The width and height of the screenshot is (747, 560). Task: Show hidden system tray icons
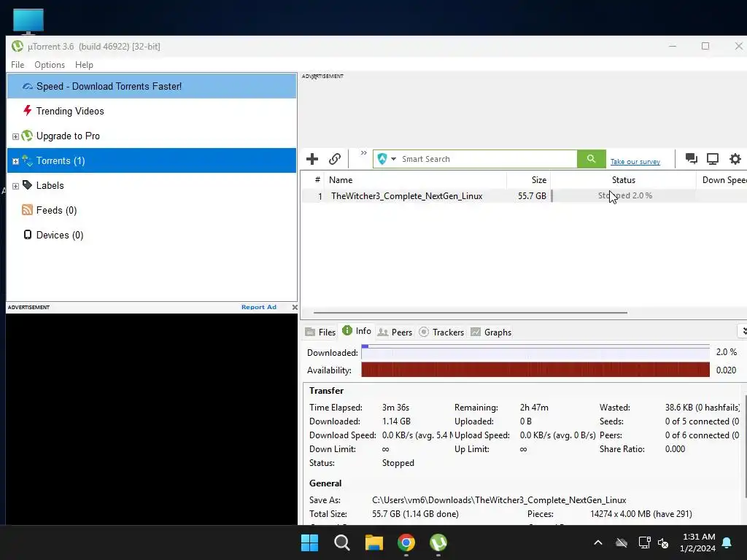pos(598,542)
